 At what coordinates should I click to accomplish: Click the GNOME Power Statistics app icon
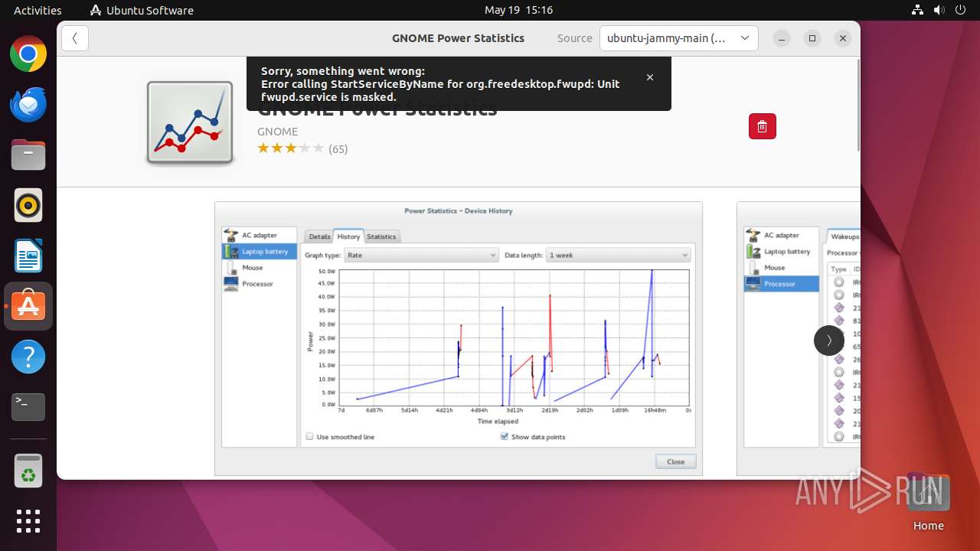coord(190,122)
